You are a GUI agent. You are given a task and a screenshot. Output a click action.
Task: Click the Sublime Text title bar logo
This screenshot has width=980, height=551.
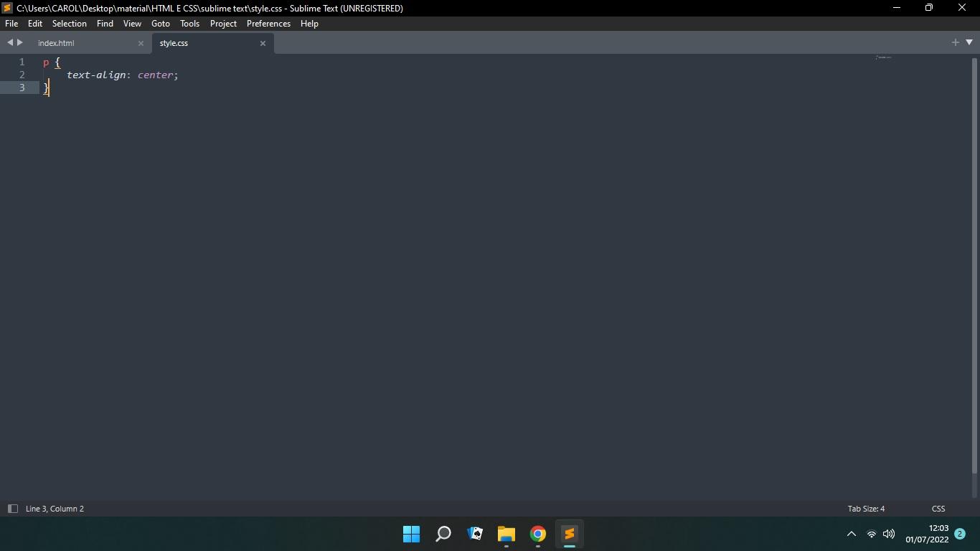click(7, 8)
